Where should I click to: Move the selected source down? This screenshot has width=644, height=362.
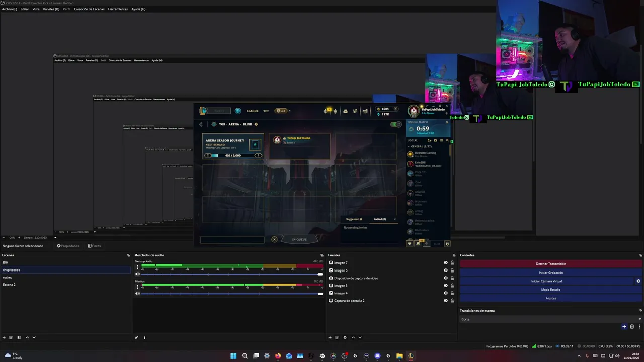click(x=360, y=337)
